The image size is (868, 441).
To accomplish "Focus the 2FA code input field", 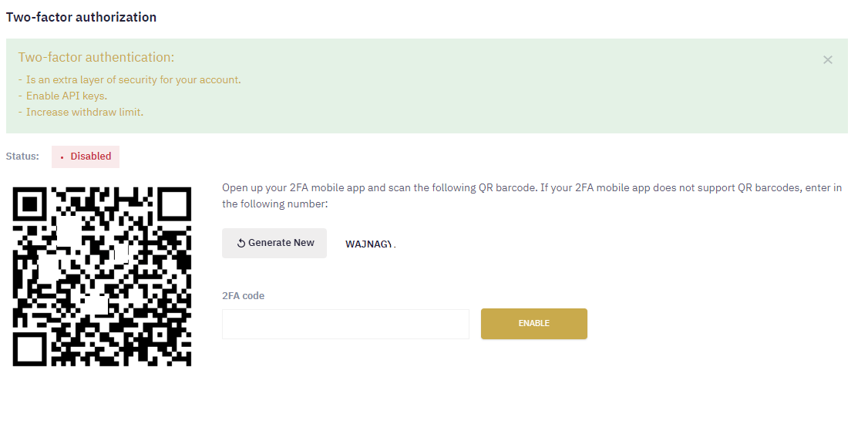I will coord(345,324).
